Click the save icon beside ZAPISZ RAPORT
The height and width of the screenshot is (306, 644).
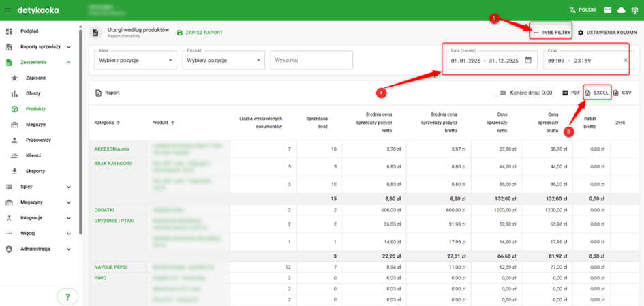click(x=179, y=33)
